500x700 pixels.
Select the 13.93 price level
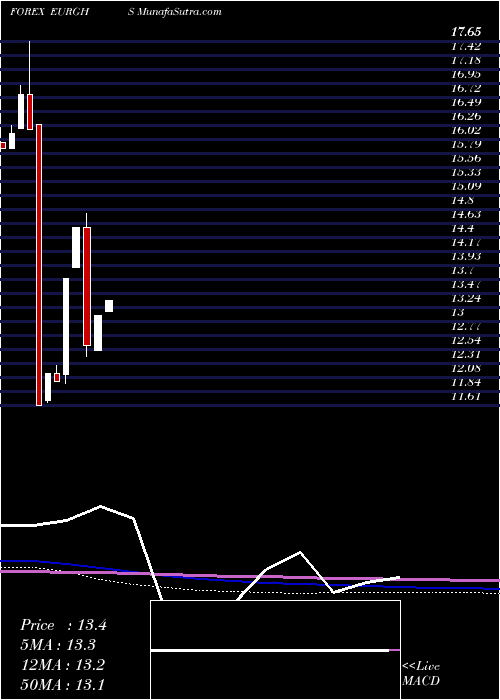[466, 256]
